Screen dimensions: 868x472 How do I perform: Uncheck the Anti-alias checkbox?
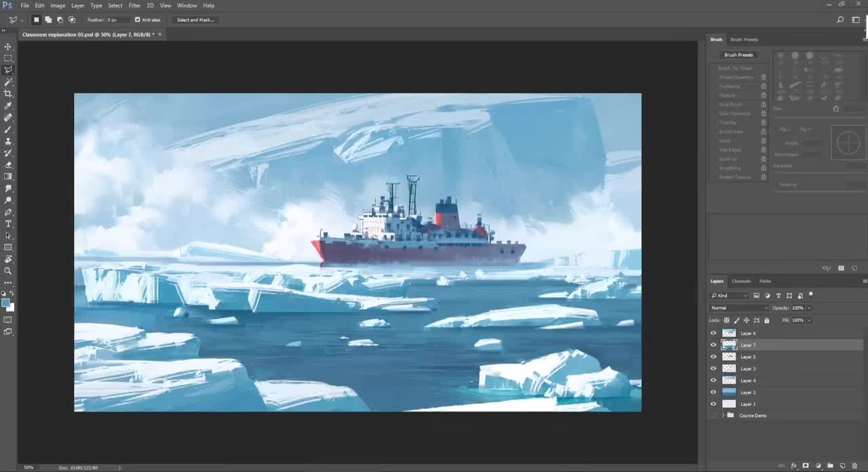tap(138, 20)
